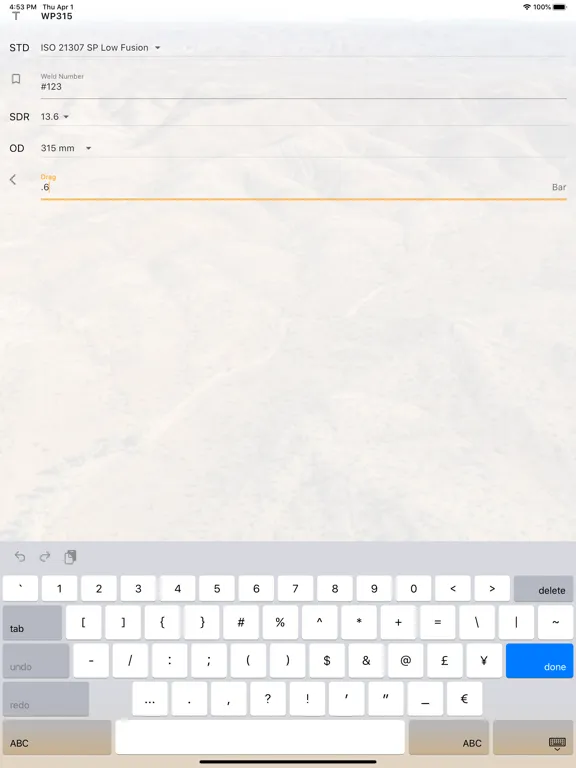This screenshot has width=576, height=768.
Task: Tap the undo key
Action: click(x=36, y=661)
